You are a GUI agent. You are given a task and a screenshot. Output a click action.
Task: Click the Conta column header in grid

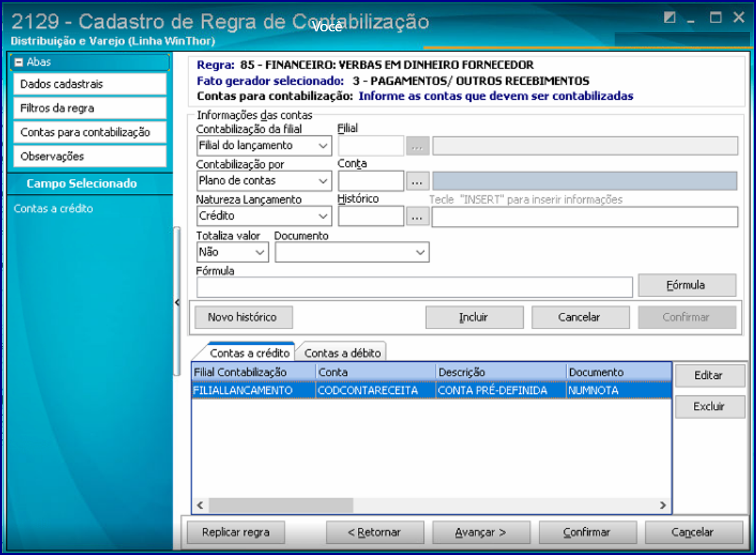[376, 372]
